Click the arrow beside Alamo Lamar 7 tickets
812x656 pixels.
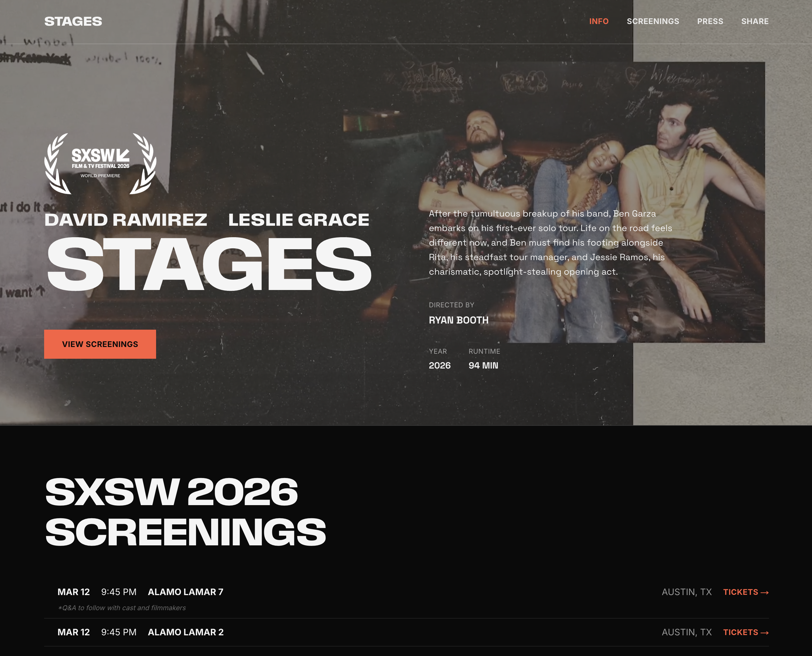click(x=765, y=592)
